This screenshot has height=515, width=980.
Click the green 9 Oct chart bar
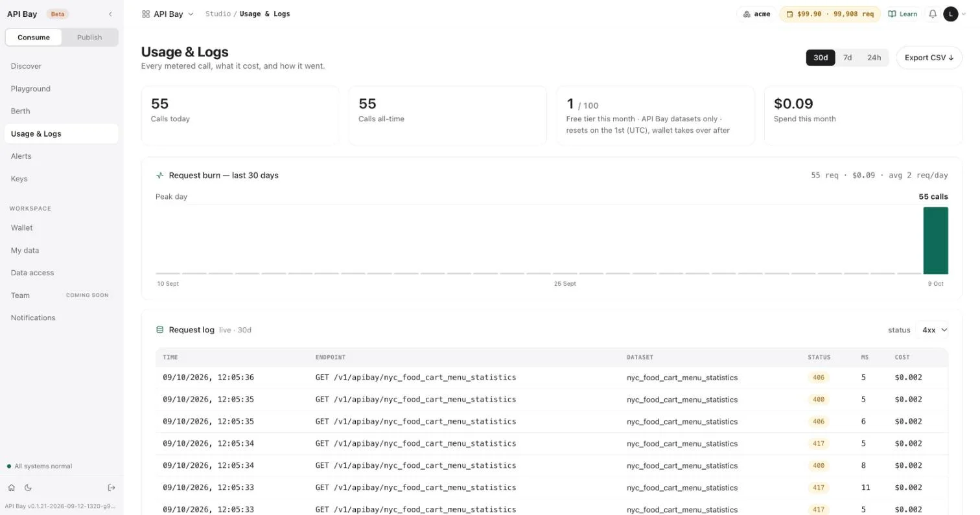tap(935, 240)
